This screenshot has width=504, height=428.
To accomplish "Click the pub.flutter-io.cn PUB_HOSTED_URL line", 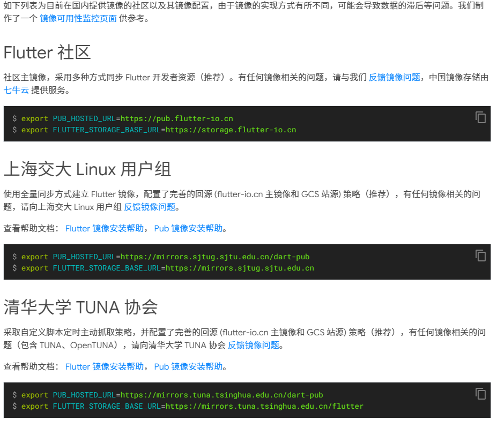I will pyautogui.click(x=123, y=118).
